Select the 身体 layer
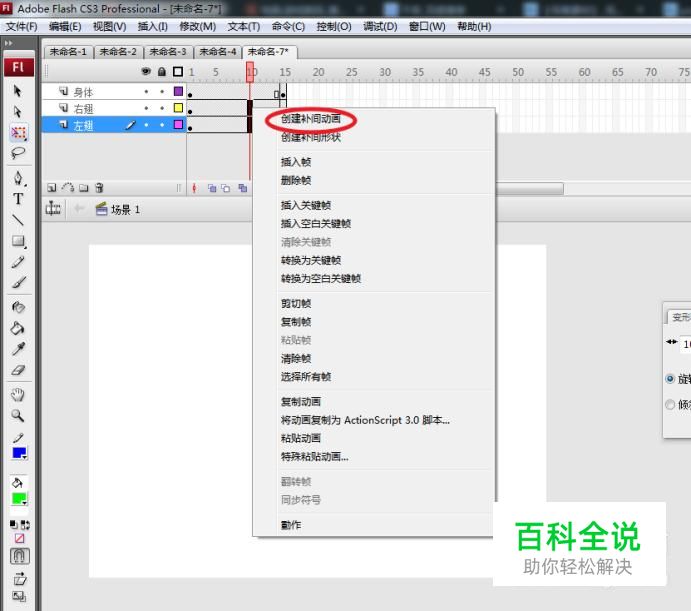Image resolution: width=691 pixels, height=611 pixels. click(x=83, y=92)
